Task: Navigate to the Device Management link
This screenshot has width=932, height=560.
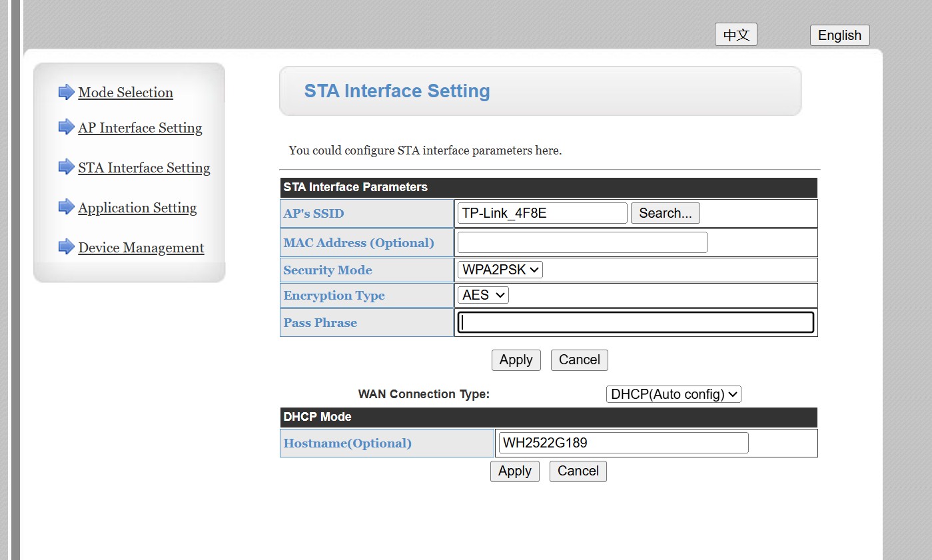Action: pyautogui.click(x=141, y=248)
